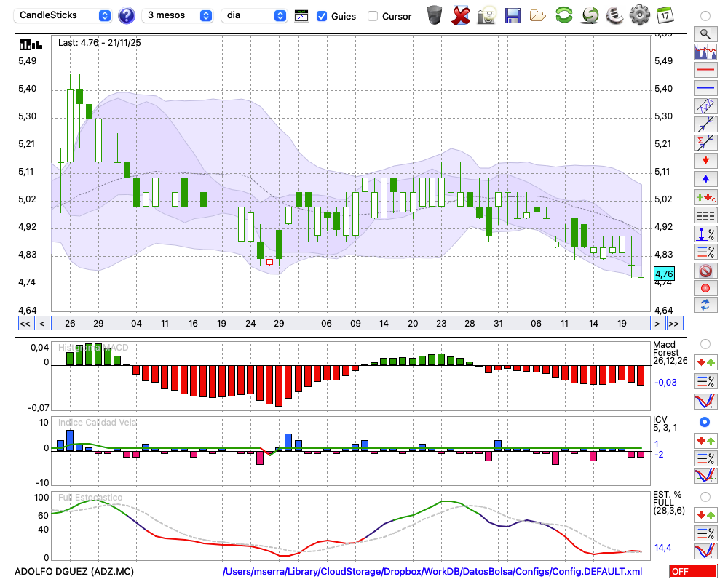Select the radio button beside Macd Forest panel
The height and width of the screenshot is (582, 728).
(705, 343)
